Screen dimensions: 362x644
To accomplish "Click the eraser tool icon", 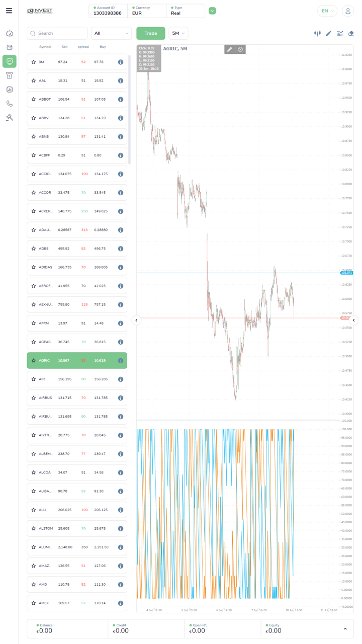I will pos(351,34).
